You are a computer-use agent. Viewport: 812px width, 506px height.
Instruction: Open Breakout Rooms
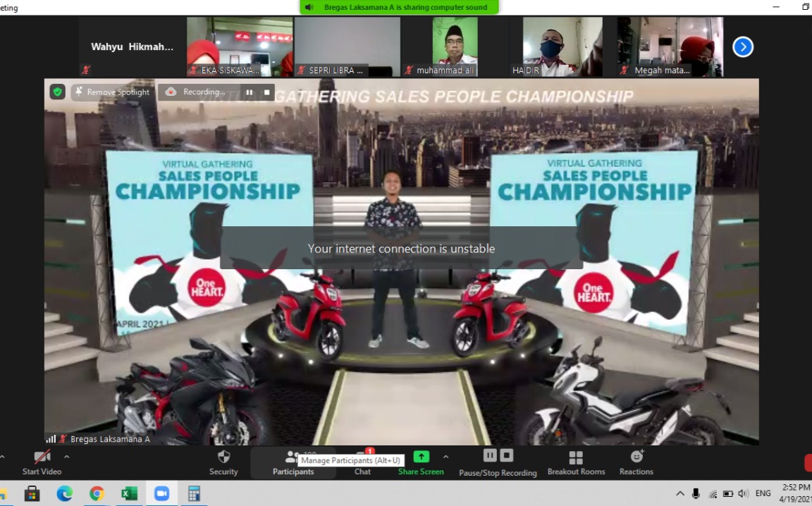tap(576, 463)
